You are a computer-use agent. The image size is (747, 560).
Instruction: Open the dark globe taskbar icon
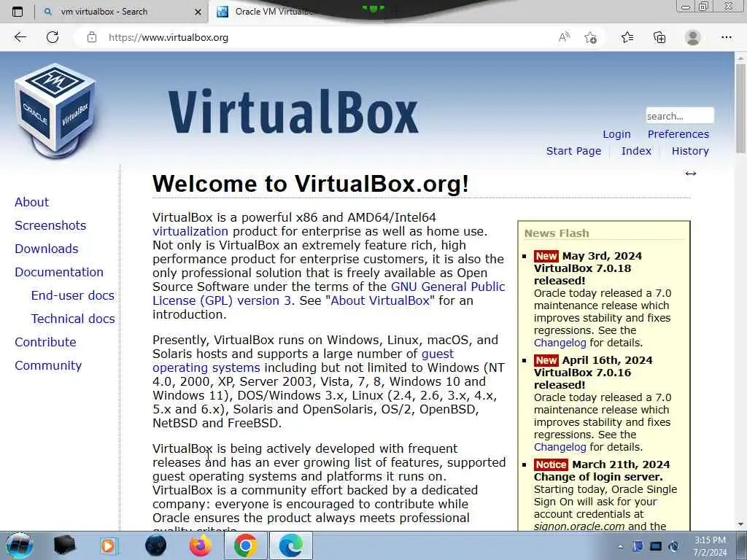pyautogui.click(x=156, y=545)
